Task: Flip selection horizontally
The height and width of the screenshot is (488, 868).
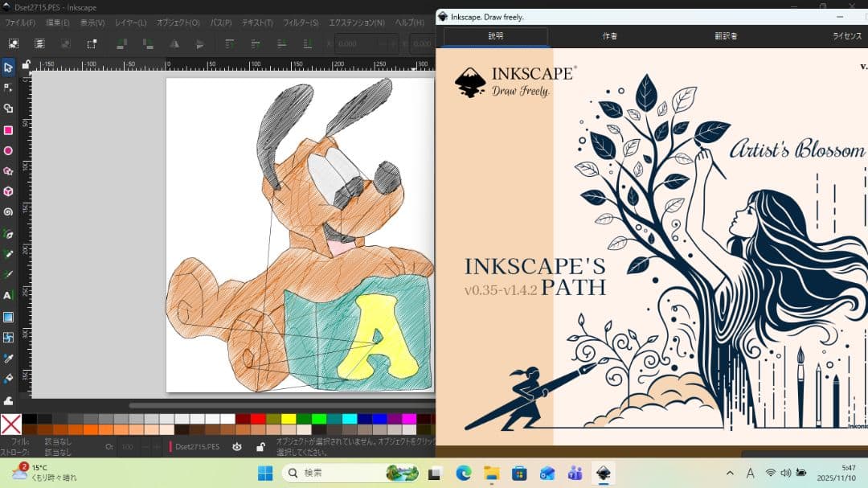Action: tap(174, 43)
